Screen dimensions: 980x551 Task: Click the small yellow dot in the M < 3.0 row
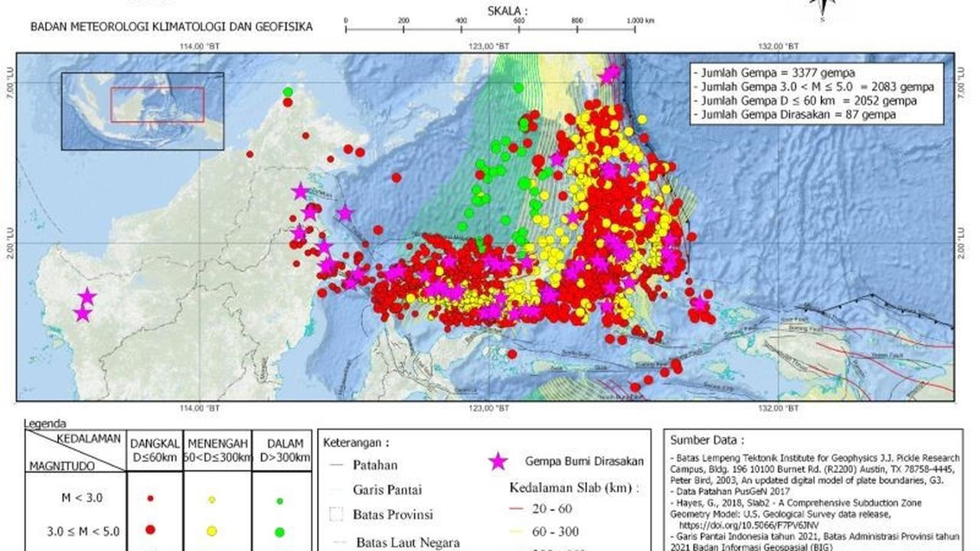[x=212, y=500]
